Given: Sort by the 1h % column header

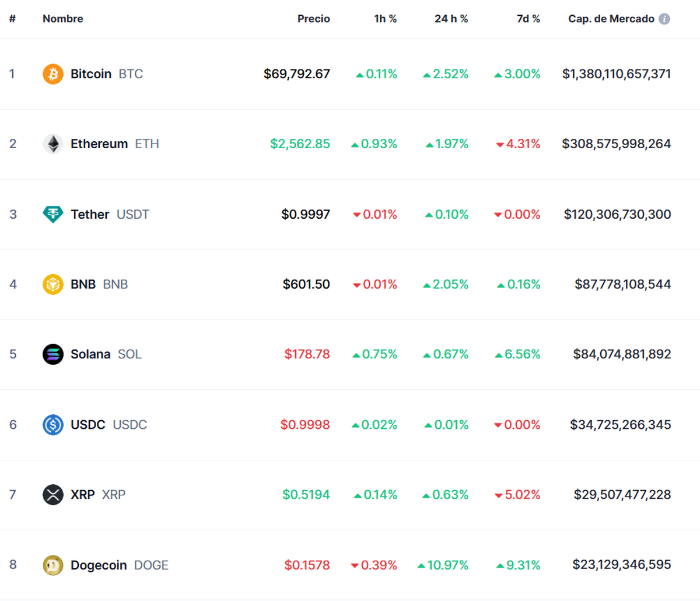Looking at the screenshot, I should pyautogui.click(x=385, y=19).
